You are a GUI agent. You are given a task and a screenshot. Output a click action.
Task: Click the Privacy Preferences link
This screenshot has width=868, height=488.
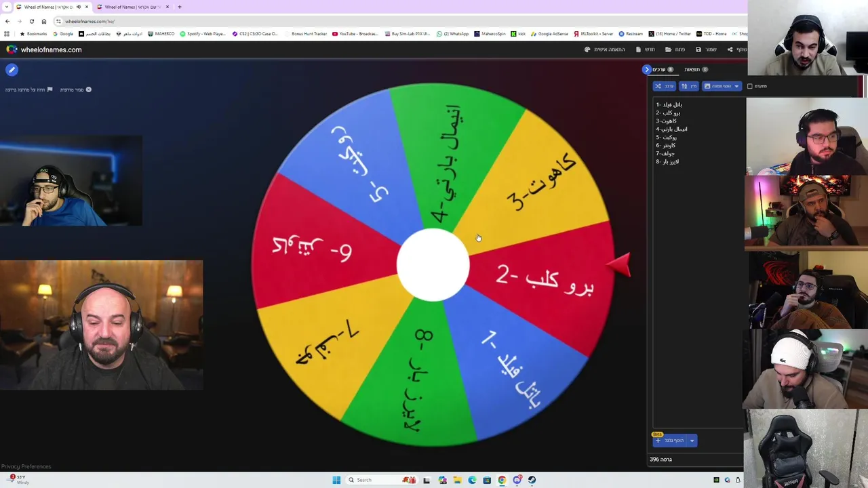(x=26, y=466)
